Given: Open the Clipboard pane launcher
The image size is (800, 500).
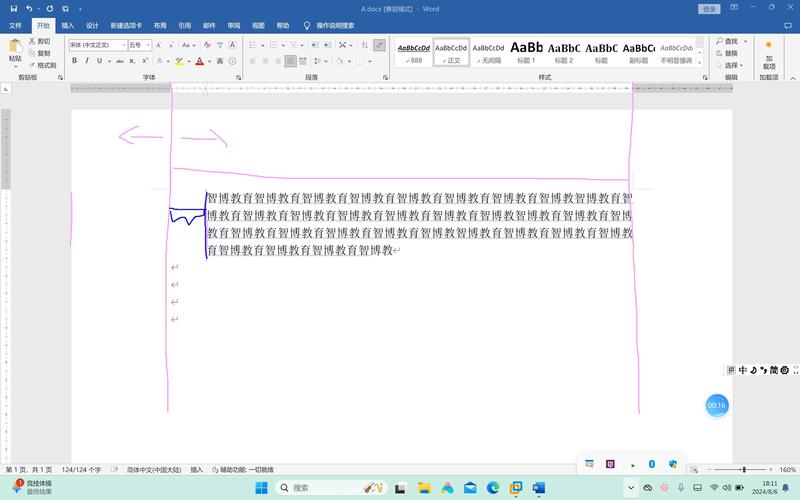Looking at the screenshot, I should click(x=60, y=78).
